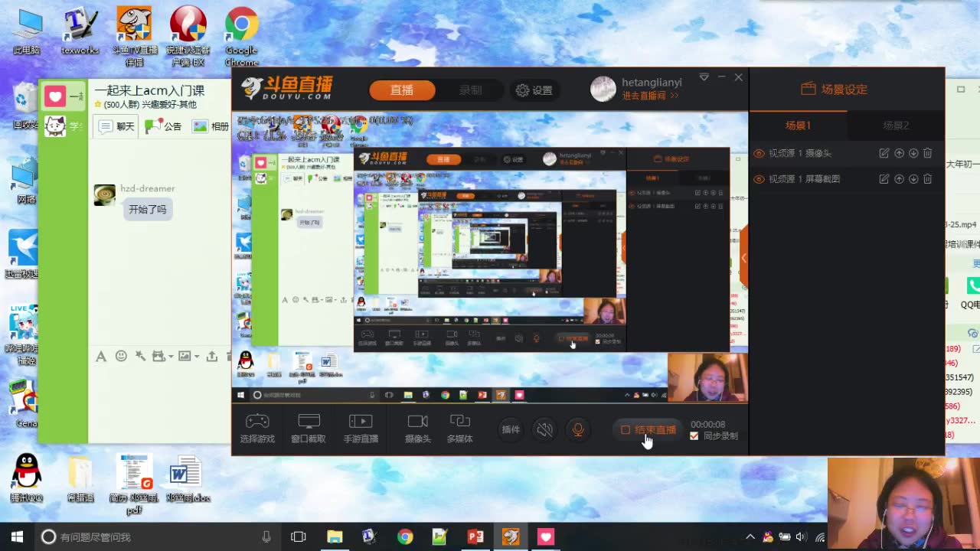
Task: Open the 插件 plugin button
Action: [x=511, y=429]
